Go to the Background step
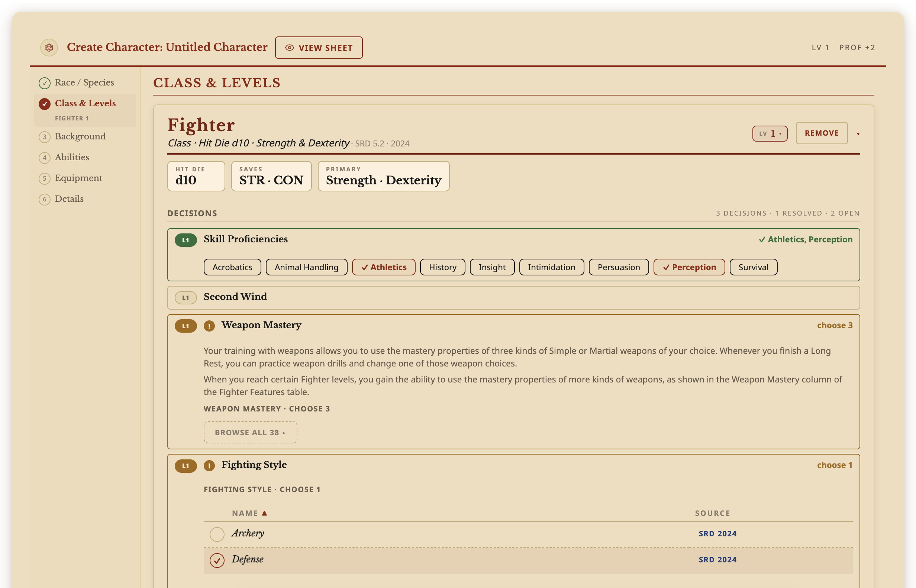916x588 pixels. pos(85,137)
